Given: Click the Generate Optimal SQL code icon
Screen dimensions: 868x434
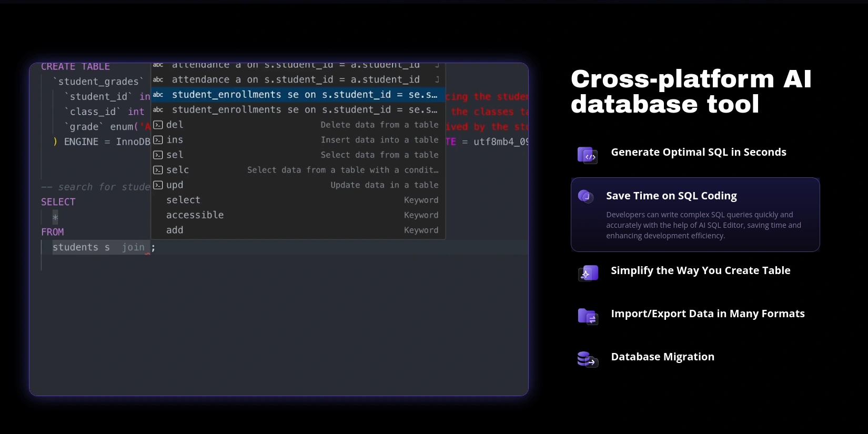Looking at the screenshot, I should (587, 155).
